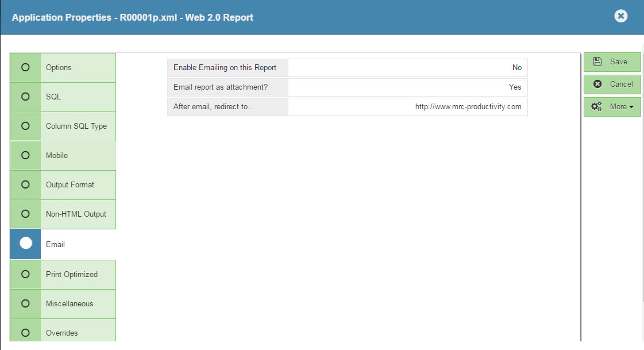Screen dimensions: 644x350
Task: Edit the redirect URL value field
Action: click(408, 107)
